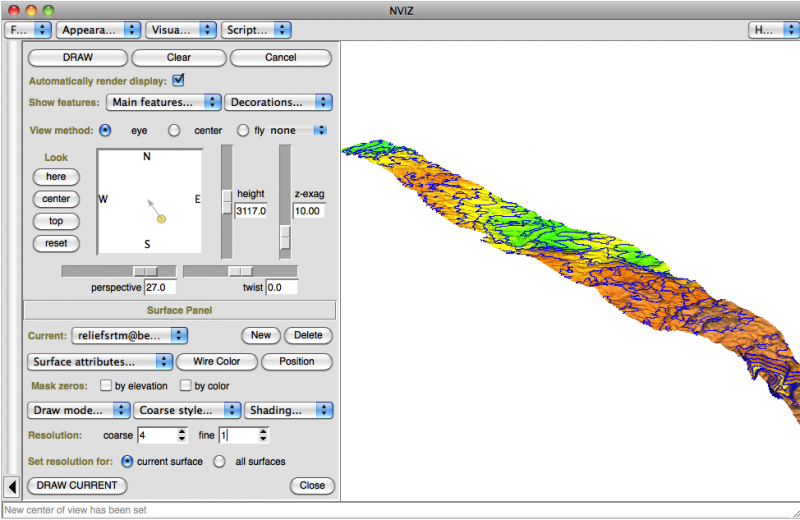Click the Look top button
Screen dimensions: 800x520
pos(56,221)
